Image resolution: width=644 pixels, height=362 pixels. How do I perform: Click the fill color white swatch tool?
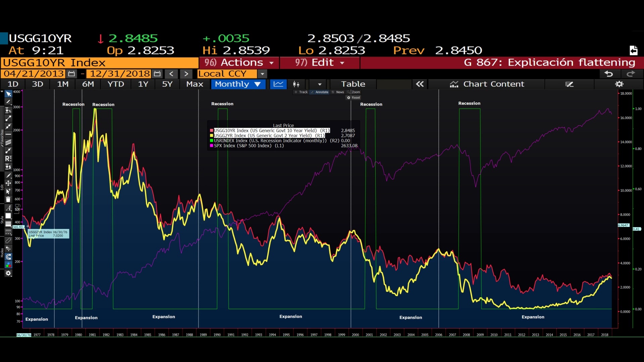[8, 216]
